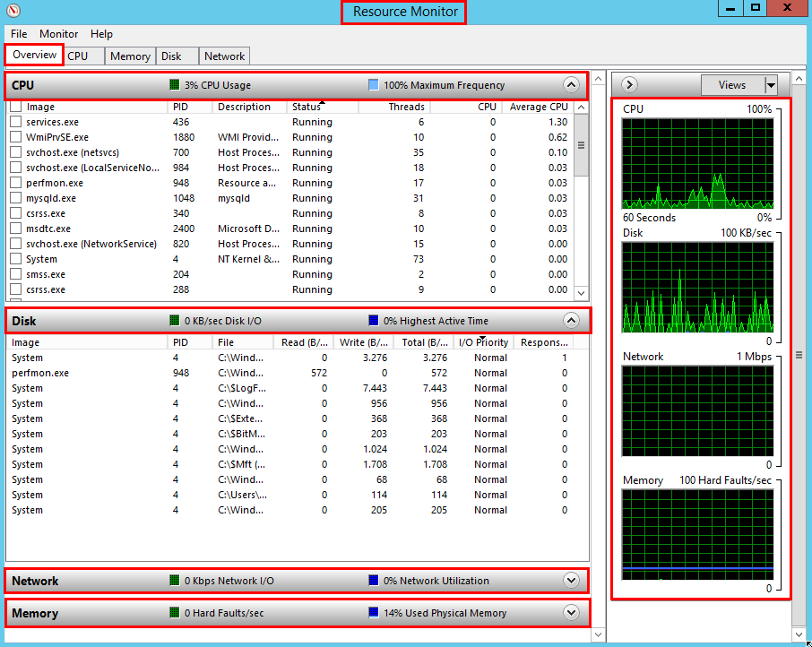Click the csrss.exe row with PID 340
812x647 pixels.
pos(291,213)
